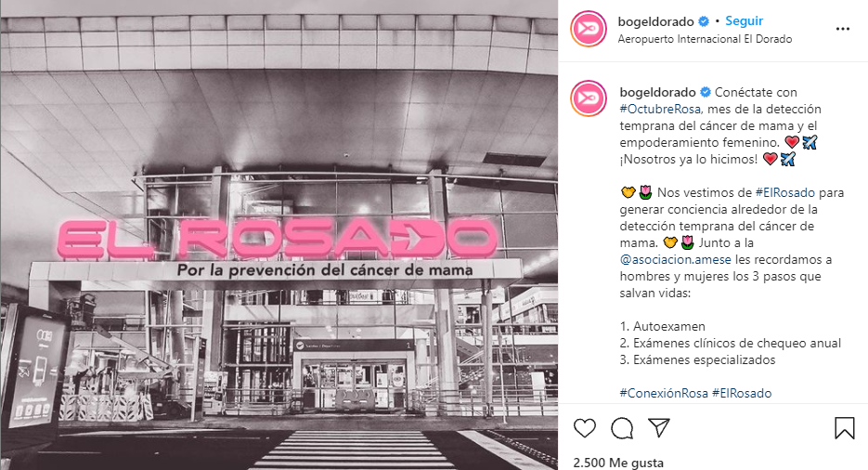This screenshot has width=868, height=470.
Task: Open Aeropuerto Internacional El Dorado location
Action: 705,39
